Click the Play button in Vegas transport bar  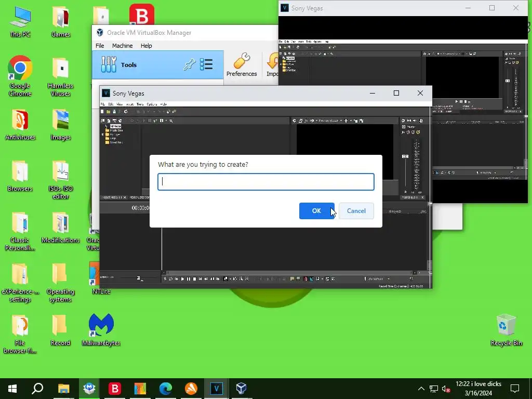tap(182, 279)
